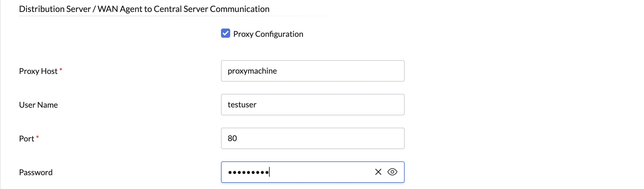This screenshot has width=644, height=189.
Task: Click the Password label
Action: pos(36,172)
